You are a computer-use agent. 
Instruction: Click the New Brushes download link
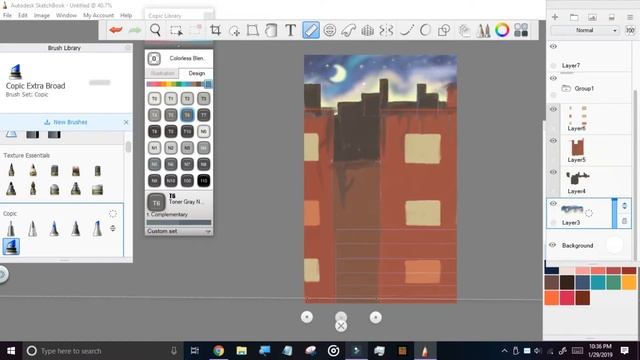tap(66, 122)
